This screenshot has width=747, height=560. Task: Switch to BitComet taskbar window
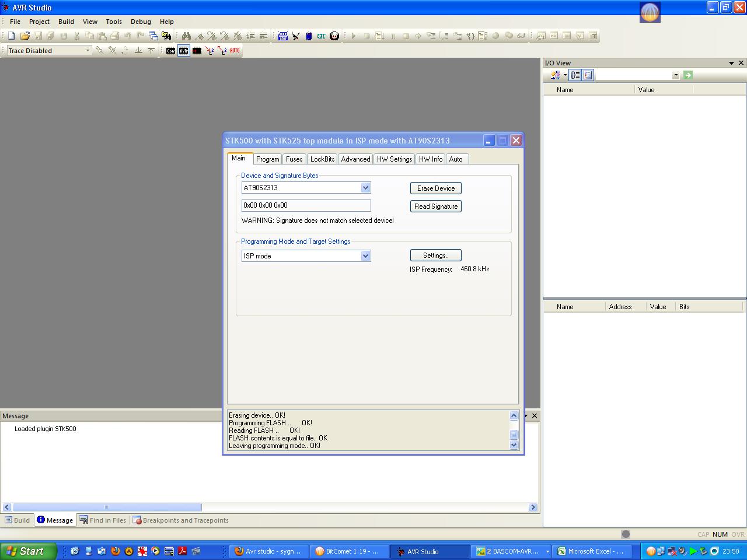tap(348, 551)
